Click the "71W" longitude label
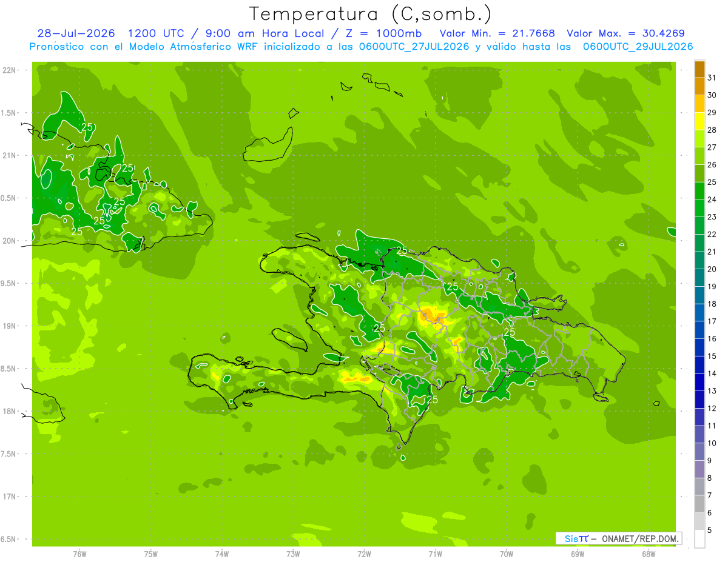728x562 pixels. pos(435,554)
